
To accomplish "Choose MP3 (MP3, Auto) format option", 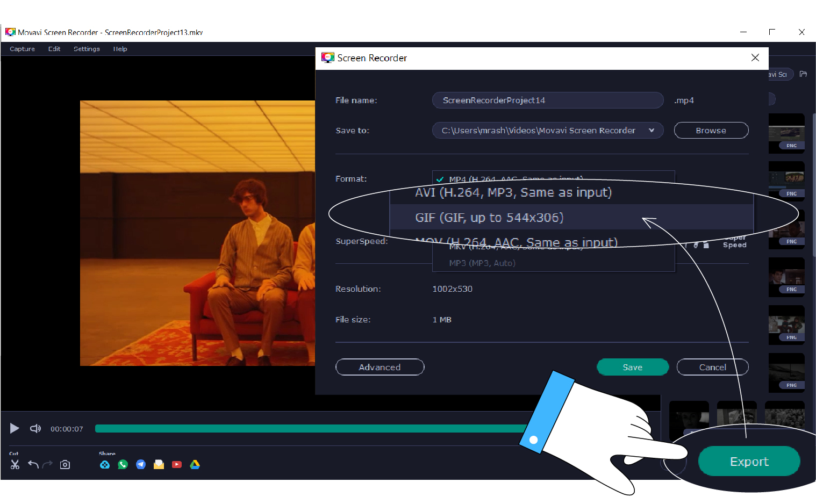I will (x=553, y=263).
